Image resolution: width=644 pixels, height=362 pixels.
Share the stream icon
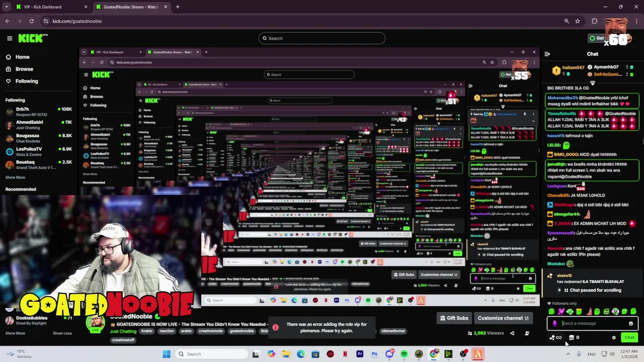[512, 333]
